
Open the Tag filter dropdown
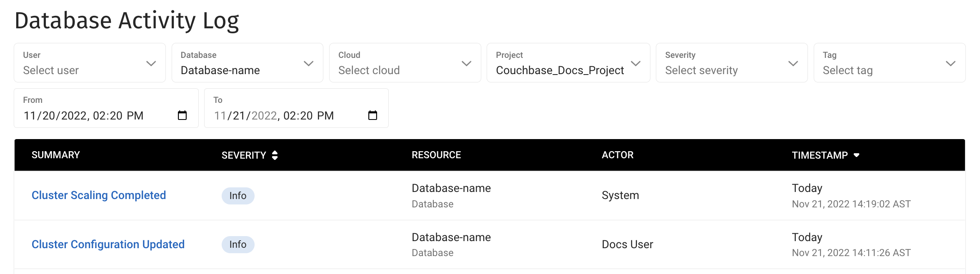point(890,63)
